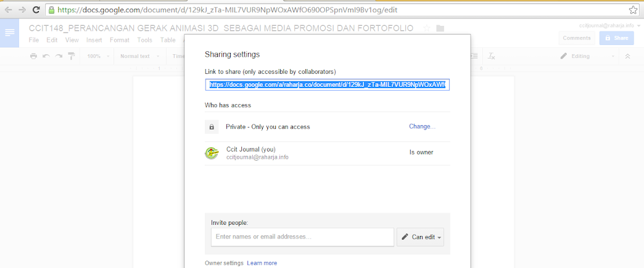Select the Paint format icon
Viewport: 644px width, 268px height.
72,56
